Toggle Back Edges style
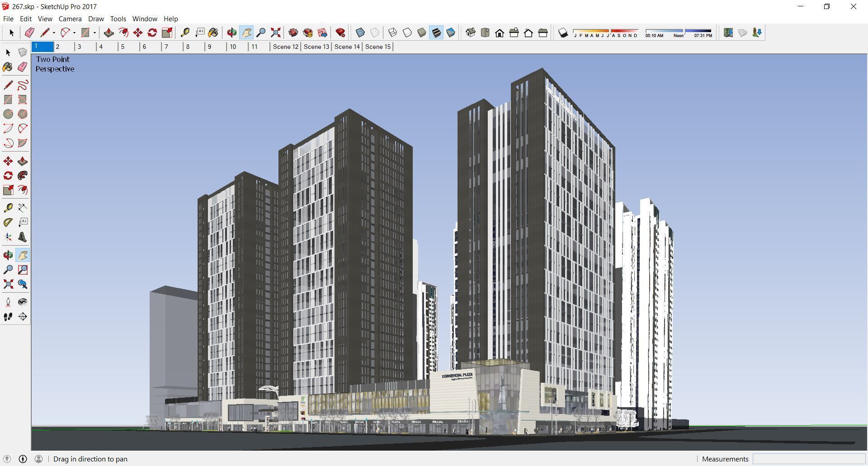This screenshot has height=466, width=868. tap(375, 33)
